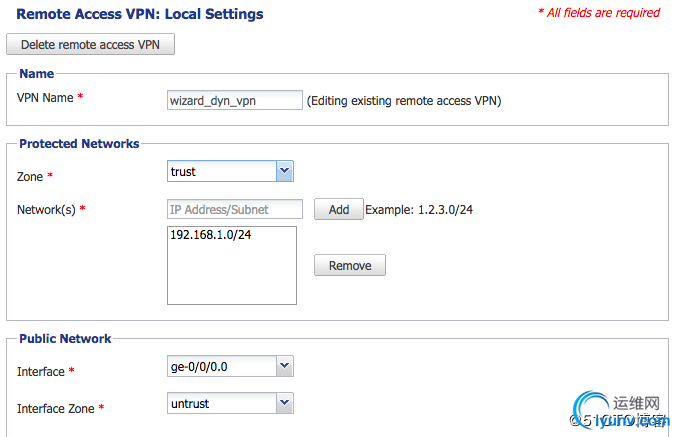Click the Interface Zone label

pyautogui.click(x=56, y=408)
